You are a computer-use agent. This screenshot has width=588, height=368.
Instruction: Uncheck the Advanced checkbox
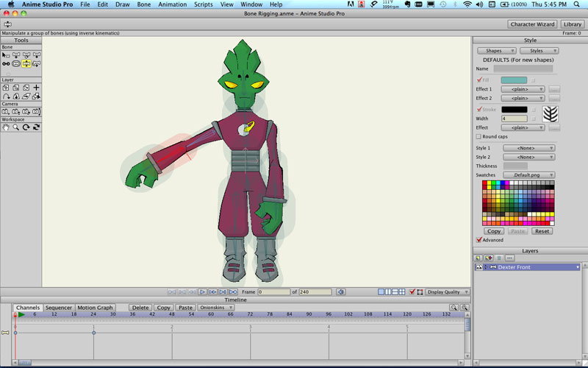pos(478,240)
